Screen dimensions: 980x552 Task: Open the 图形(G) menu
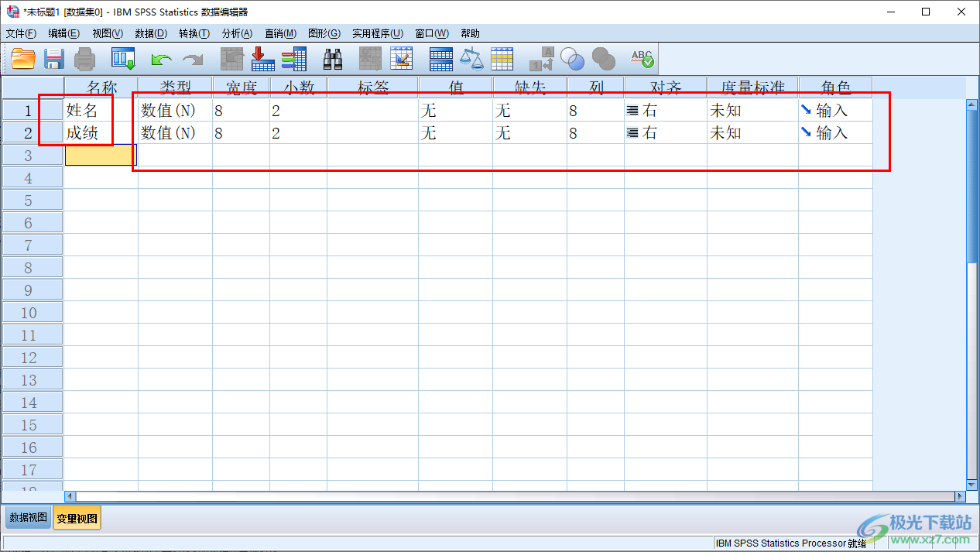point(324,33)
